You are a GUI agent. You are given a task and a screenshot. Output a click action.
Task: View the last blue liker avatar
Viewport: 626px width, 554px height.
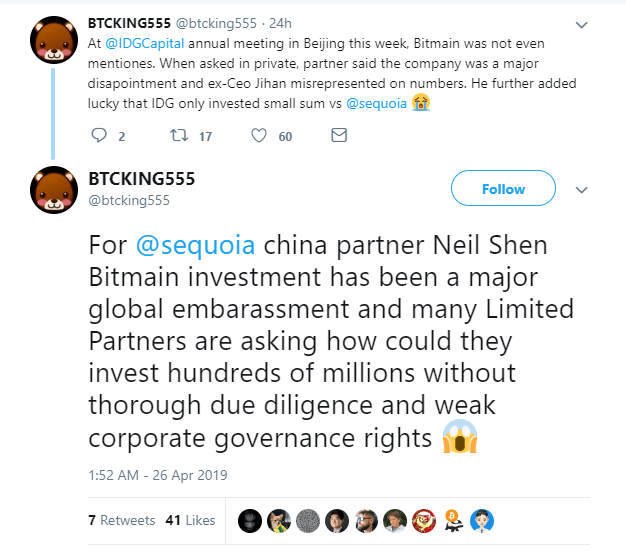pyautogui.click(x=482, y=521)
